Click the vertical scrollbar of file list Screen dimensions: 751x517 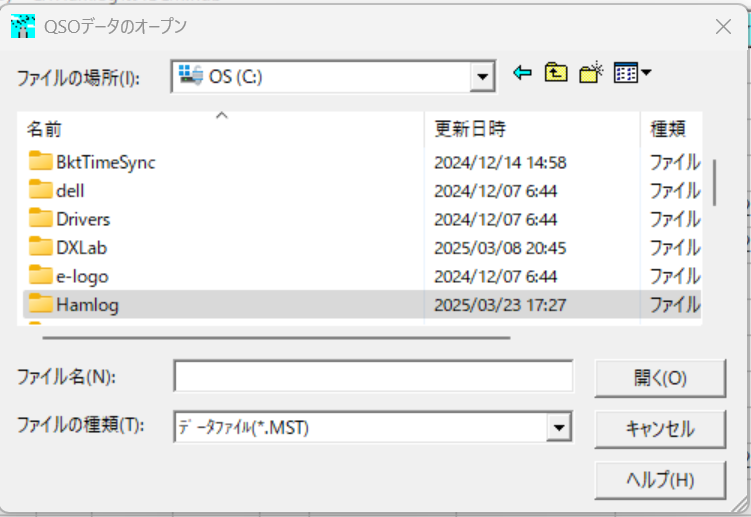click(714, 182)
